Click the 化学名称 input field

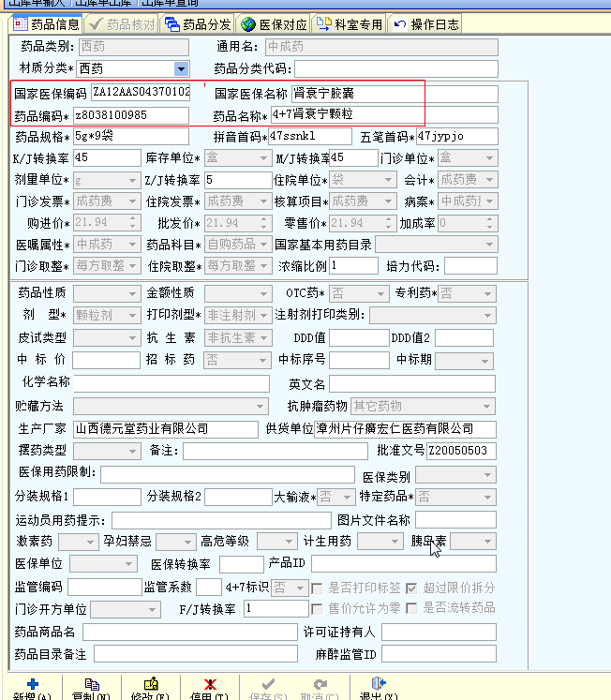click(171, 383)
